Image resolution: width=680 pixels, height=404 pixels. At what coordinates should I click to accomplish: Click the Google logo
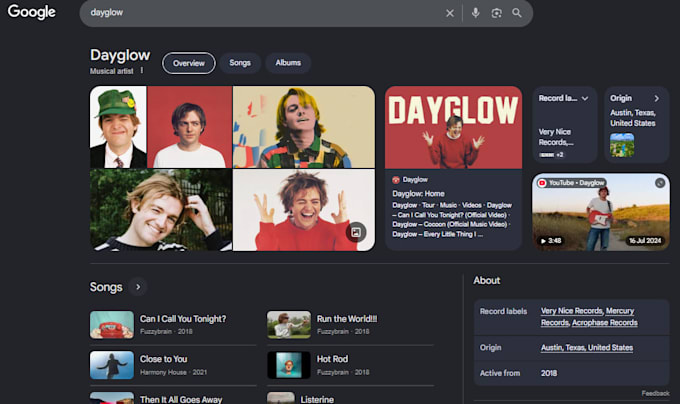32,12
